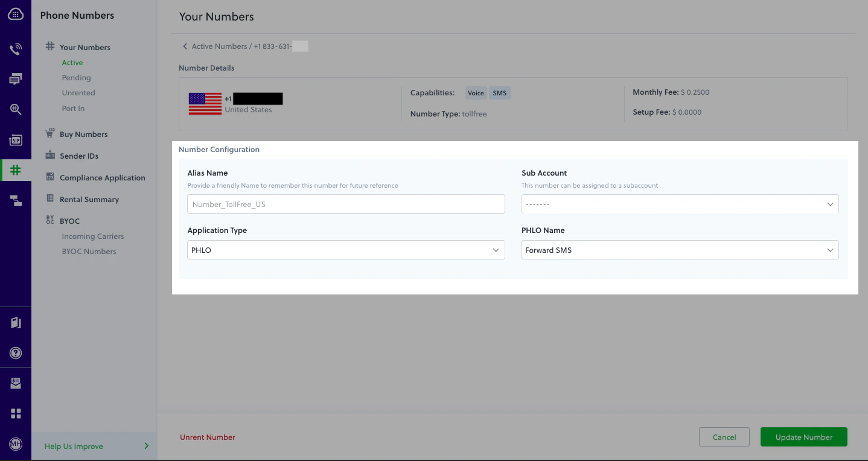Open the SIP trunking icon in sidebar
868x461 pixels.
(16, 140)
